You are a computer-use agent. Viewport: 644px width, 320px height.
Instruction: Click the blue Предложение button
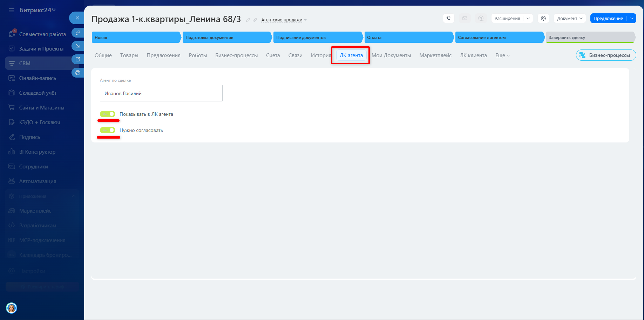coord(608,18)
